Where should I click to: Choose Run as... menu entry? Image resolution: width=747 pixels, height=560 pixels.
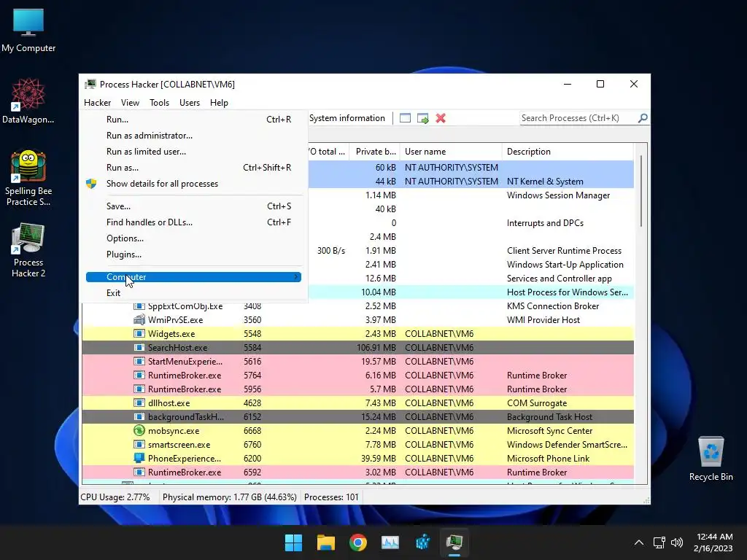[193, 168]
